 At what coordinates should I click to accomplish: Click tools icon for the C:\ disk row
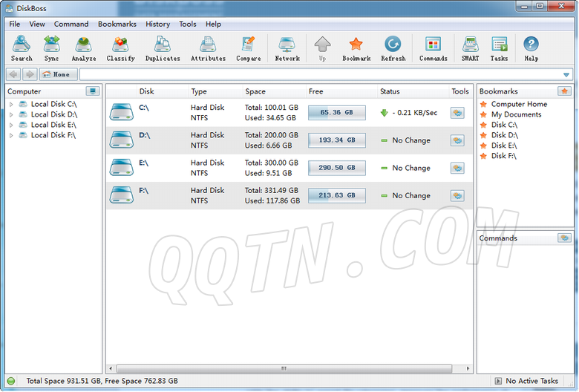click(x=457, y=113)
